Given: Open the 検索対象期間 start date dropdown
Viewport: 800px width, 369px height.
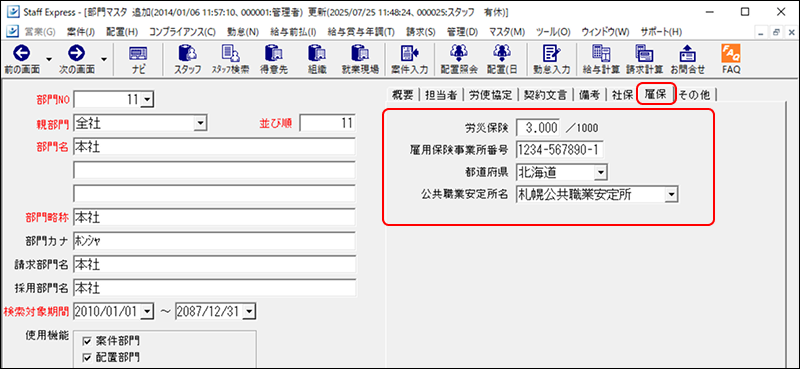Looking at the screenshot, I should 147,311.
